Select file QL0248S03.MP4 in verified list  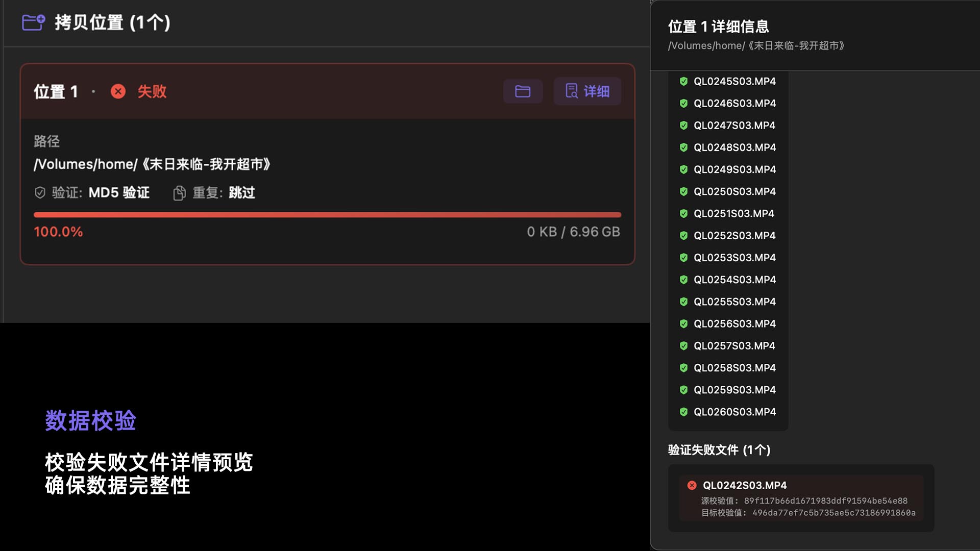click(x=734, y=147)
